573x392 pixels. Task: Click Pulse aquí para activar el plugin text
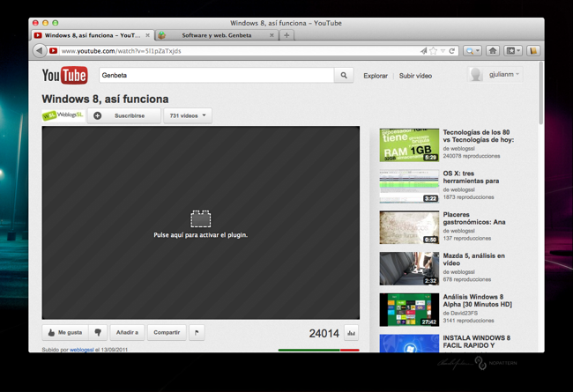pos(201,235)
